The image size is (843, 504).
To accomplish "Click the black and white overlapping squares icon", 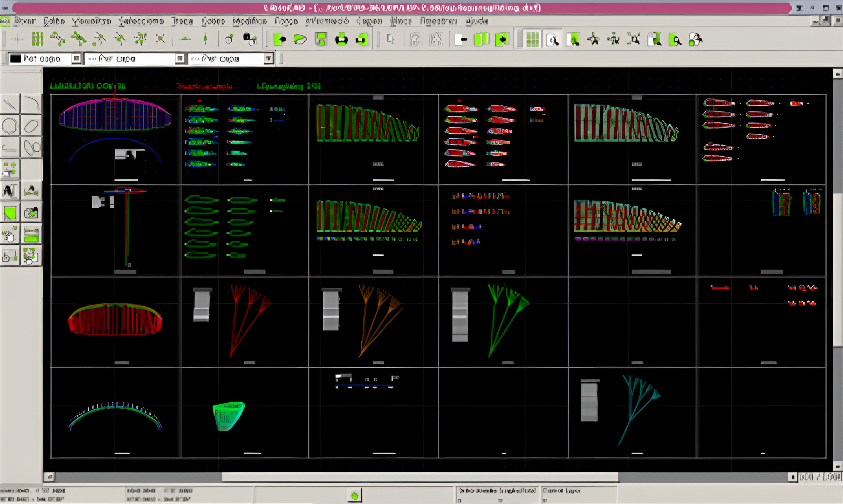I will [x=250, y=39].
